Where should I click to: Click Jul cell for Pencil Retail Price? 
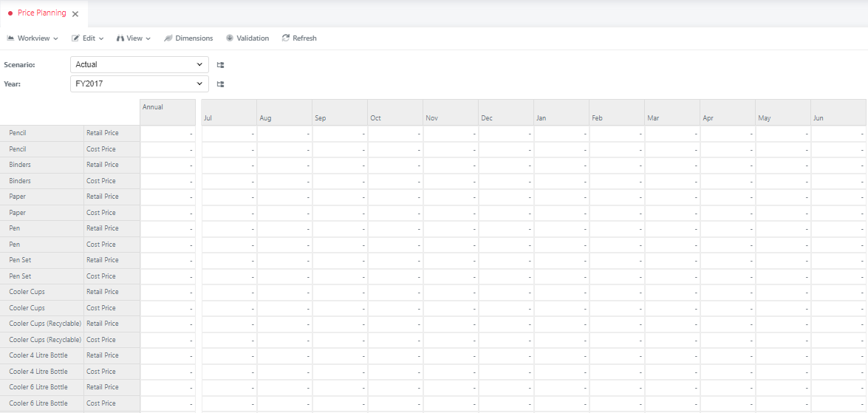point(229,134)
